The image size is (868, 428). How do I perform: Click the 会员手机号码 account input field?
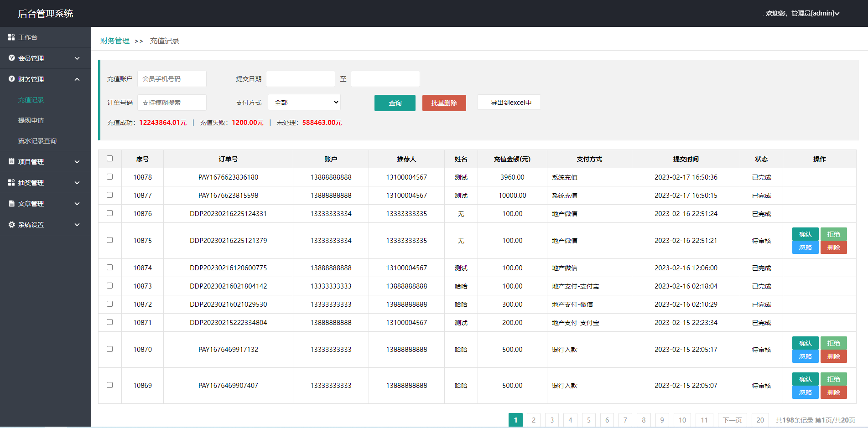point(172,79)
